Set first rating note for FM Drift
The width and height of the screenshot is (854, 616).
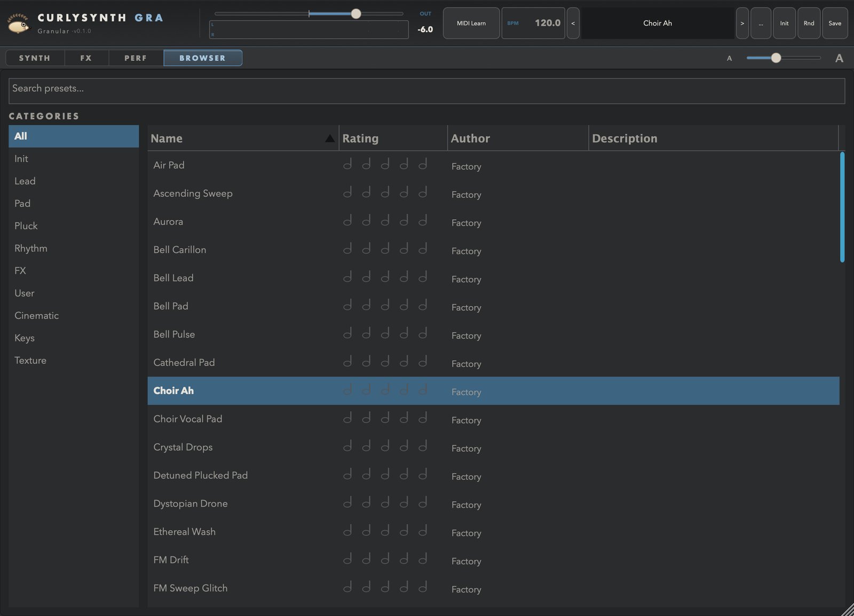point(347,559)
